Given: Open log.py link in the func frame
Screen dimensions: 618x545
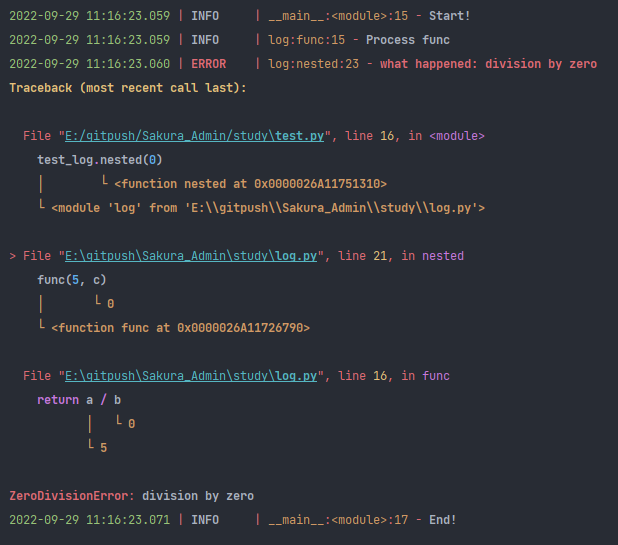Looking at the screenshot, I should point(191,376).
